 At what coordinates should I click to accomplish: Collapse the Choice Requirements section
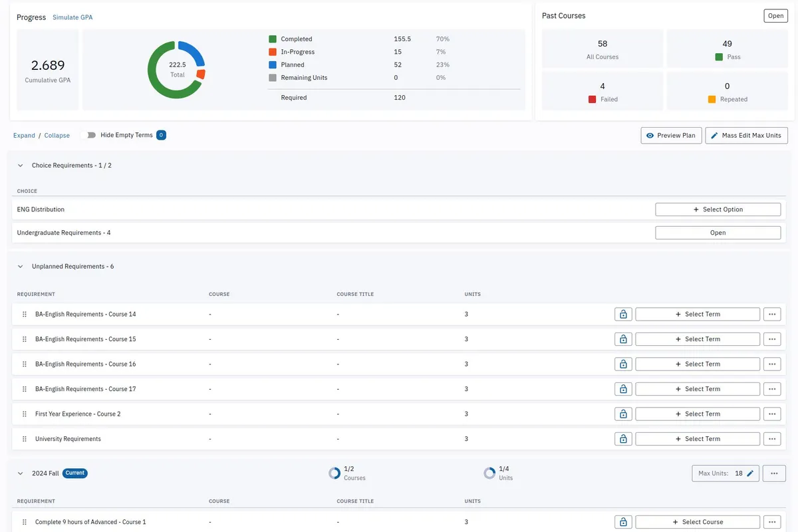point(21,166)
